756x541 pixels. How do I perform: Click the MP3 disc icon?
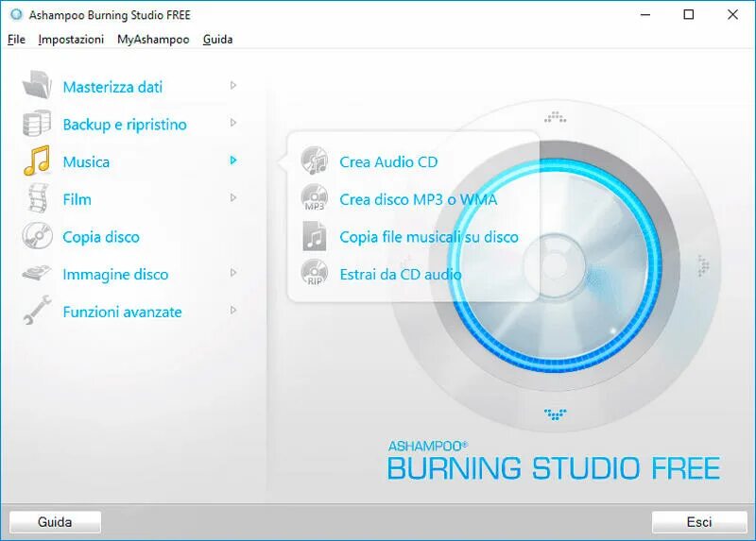[315, 197]
